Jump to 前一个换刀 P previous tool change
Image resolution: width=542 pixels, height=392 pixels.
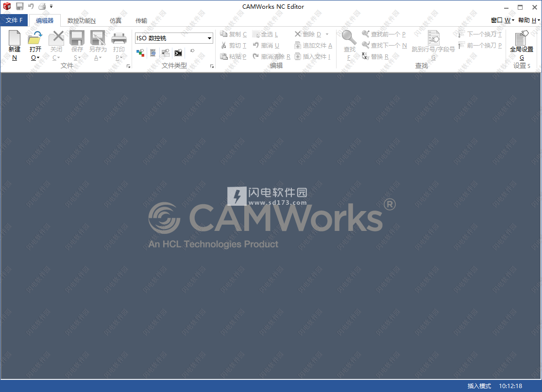tap(480, 45)
